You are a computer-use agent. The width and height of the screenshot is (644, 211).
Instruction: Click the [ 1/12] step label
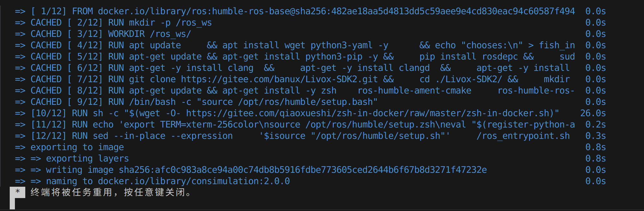pos(49,11)
